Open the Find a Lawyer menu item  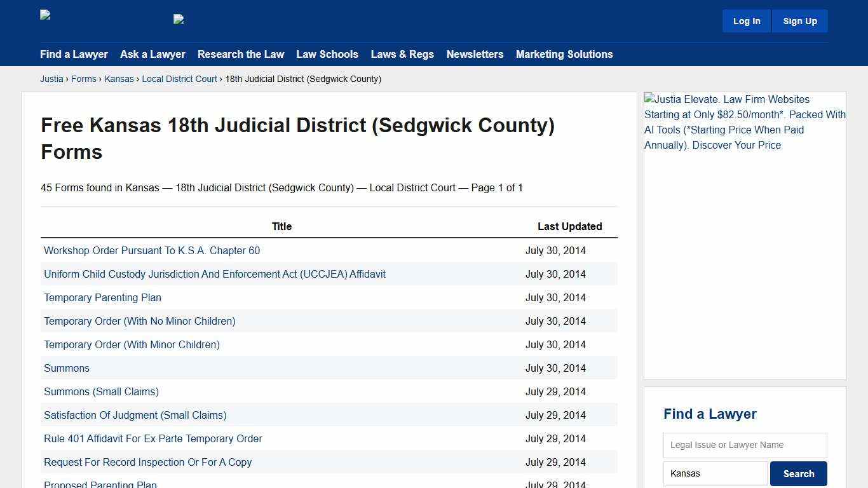[74, 54]
